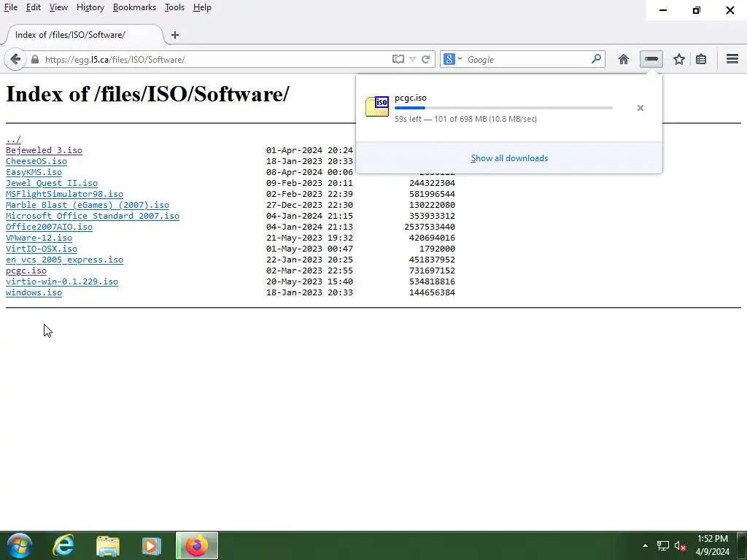
Task: Click the pcgc.iso link in the listing
Action: [26, 271]
